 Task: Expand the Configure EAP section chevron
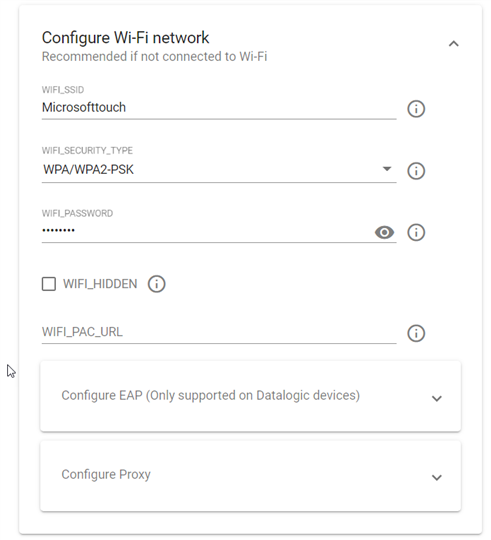click(437, 398)
